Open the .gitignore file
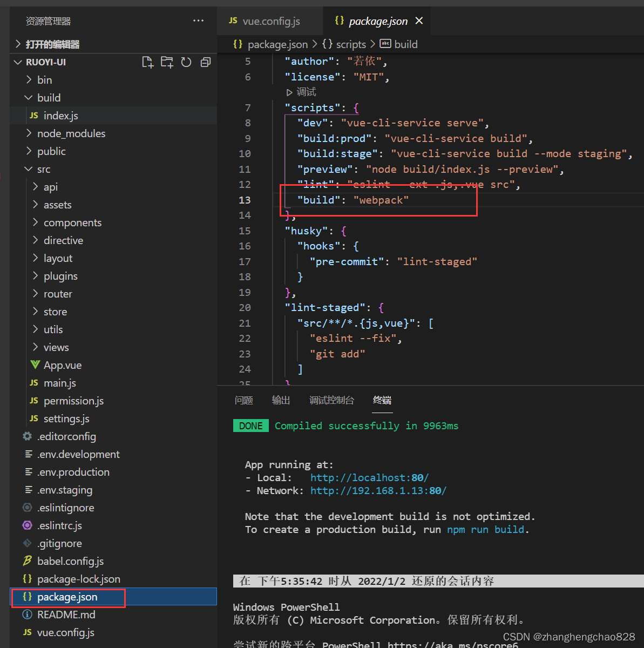The height and width of the screenshot is (648, 644). coord(113,543)
